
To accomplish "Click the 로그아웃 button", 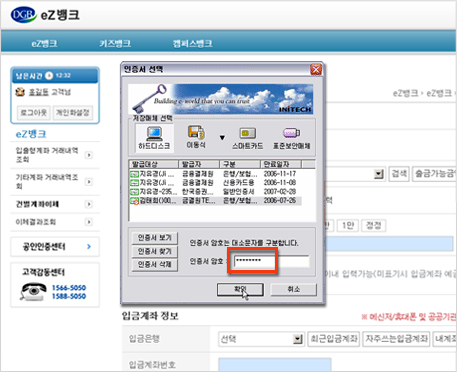I will (x=33, y=113).
